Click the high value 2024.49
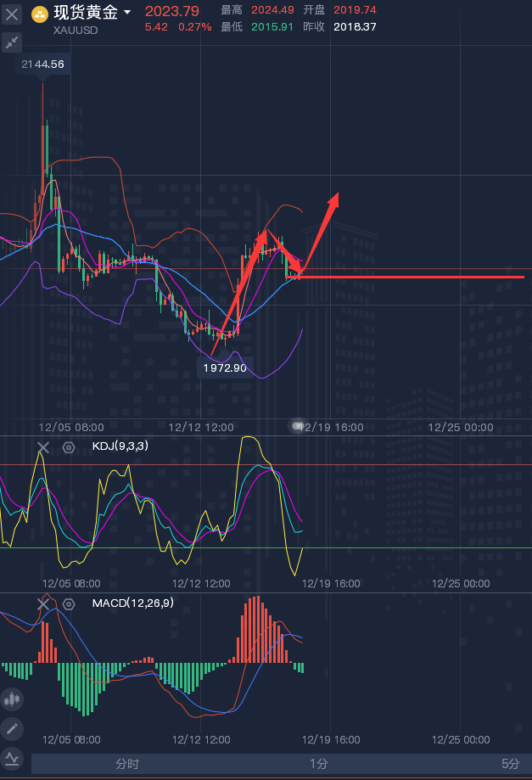 tap(272, 10)
